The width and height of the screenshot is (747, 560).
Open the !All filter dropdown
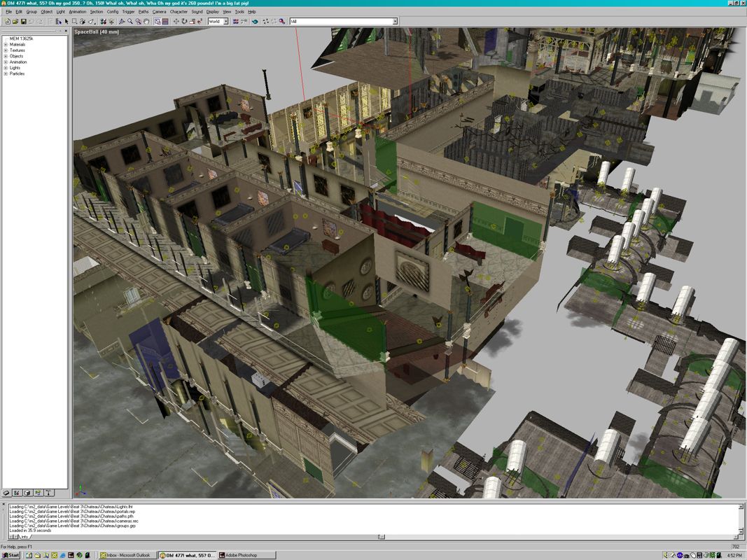[395, 22]
